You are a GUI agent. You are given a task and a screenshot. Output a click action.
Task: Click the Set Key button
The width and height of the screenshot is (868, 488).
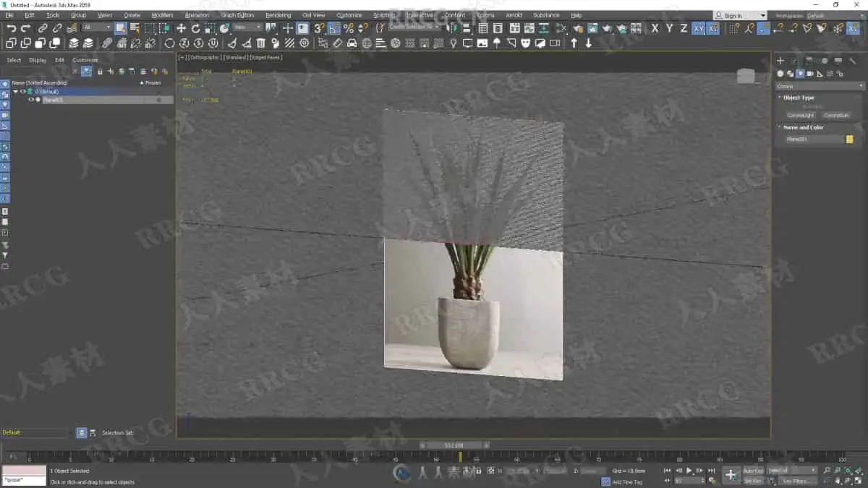tap(753, 481)
